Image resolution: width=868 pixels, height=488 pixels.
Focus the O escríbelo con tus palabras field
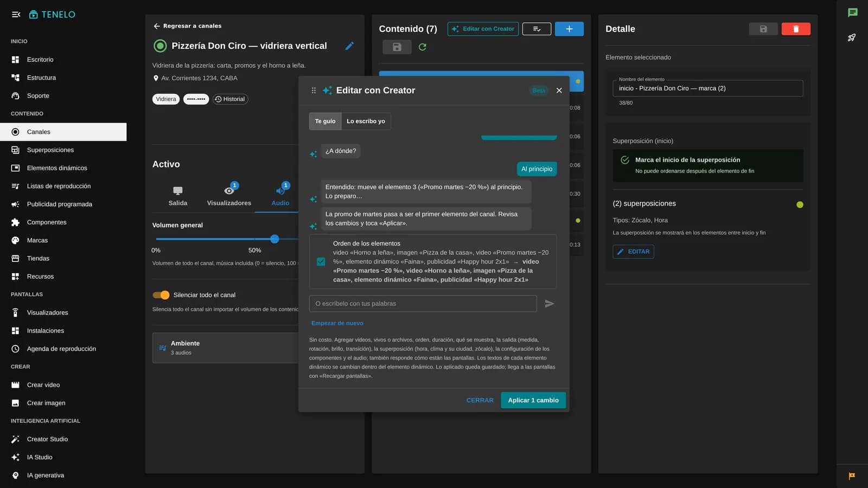tap(423, 304)
